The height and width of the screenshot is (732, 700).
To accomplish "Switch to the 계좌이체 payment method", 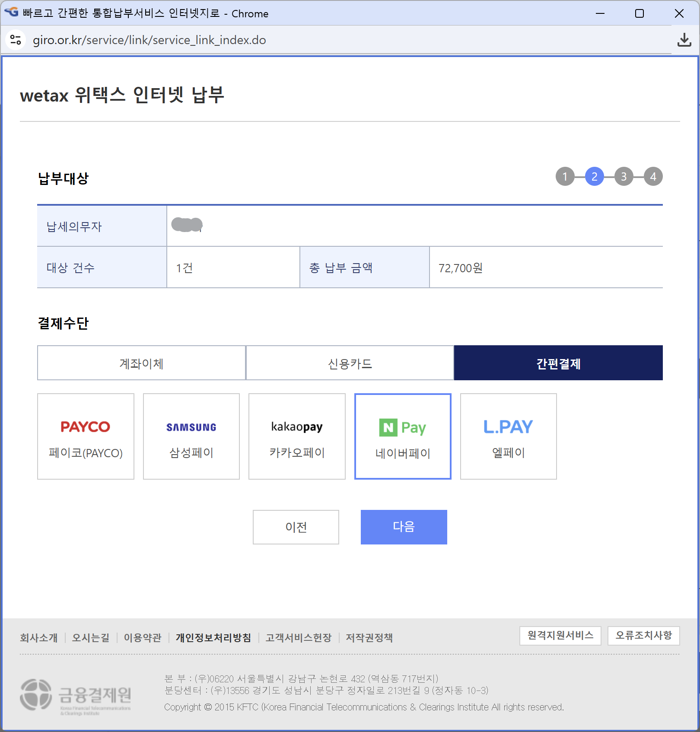I will click(141, 363).
